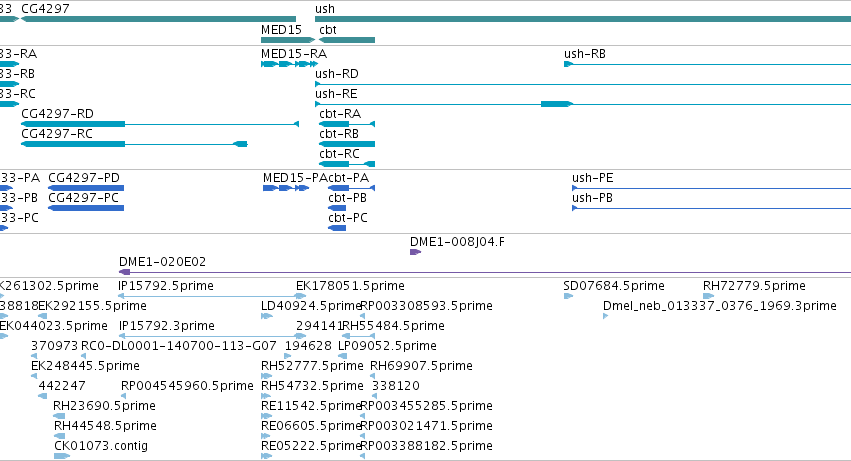Select EST RP003021471.5prime

(363, 437)
